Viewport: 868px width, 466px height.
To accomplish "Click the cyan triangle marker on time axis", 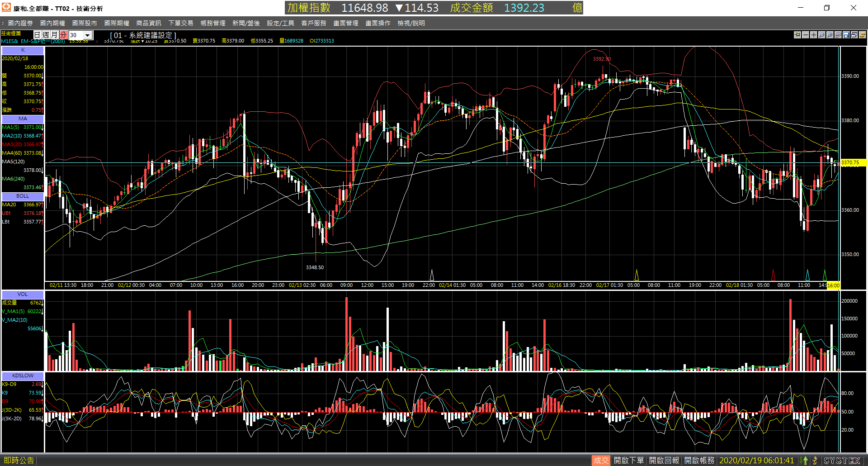I will [808, 275].
